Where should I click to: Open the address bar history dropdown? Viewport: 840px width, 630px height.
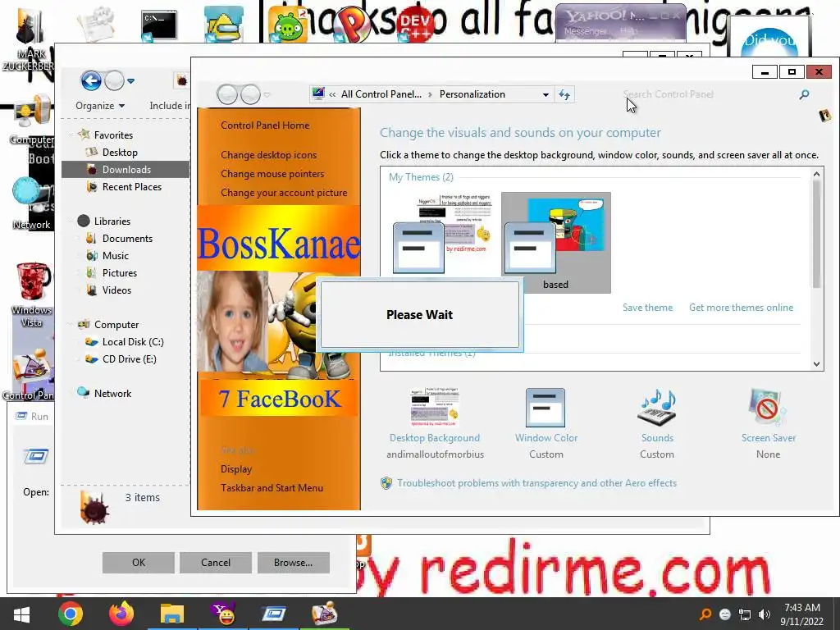pyautogui.click(x=546, y=95)
